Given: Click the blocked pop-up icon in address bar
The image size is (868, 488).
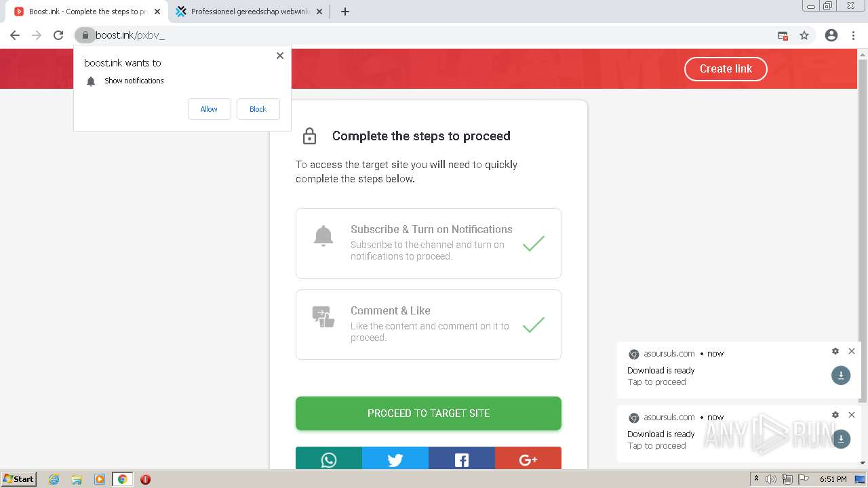Looking at the screenshot, I should click(x=783, y=35).
